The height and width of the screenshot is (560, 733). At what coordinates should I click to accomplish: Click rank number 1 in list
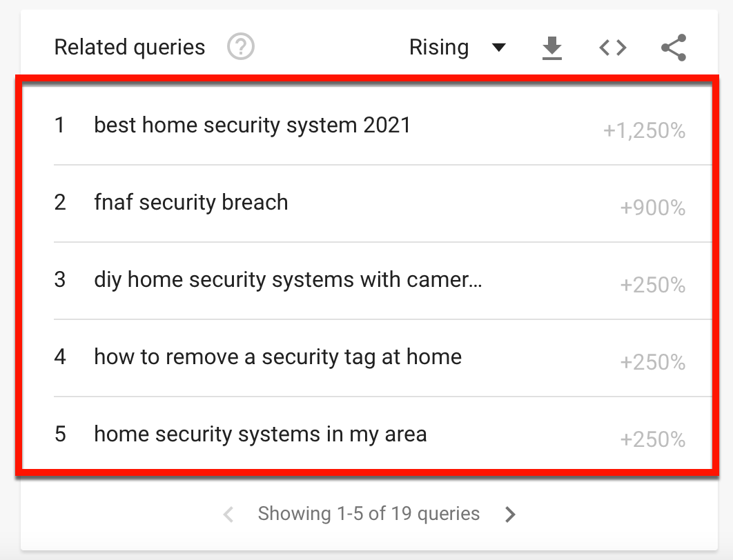tap(59, 125)
